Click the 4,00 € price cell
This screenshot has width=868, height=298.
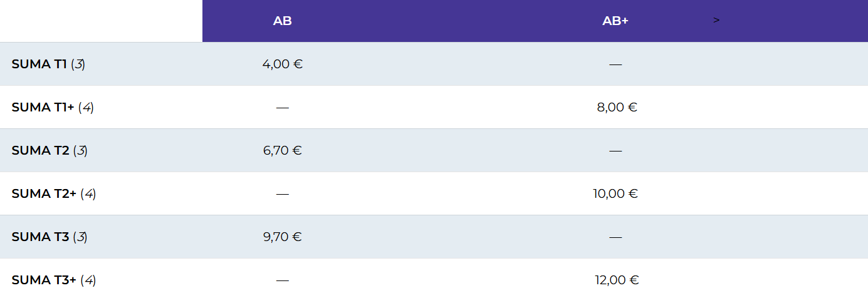coord(283,64)
